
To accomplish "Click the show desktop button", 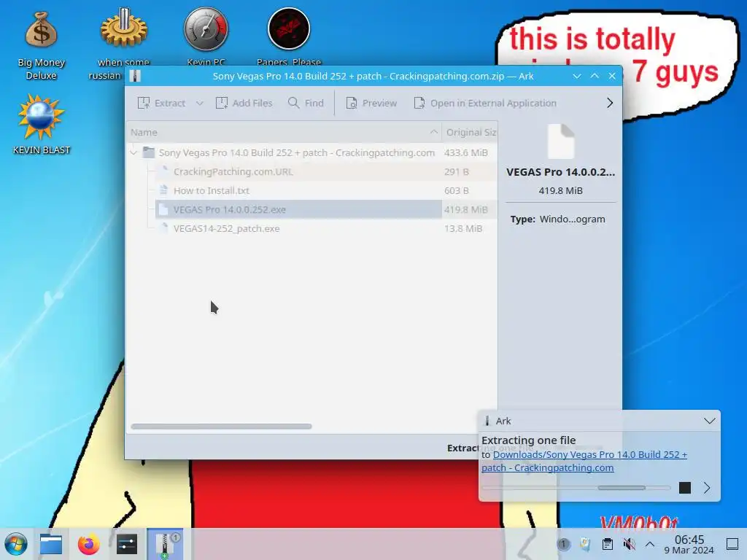I will point(732,544).
